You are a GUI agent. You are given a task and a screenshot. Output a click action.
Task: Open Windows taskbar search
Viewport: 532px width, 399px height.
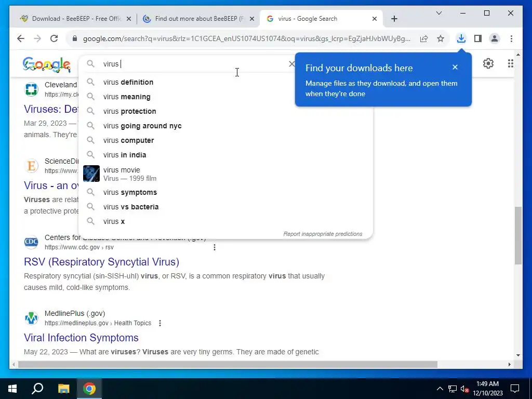pos(37,389)
